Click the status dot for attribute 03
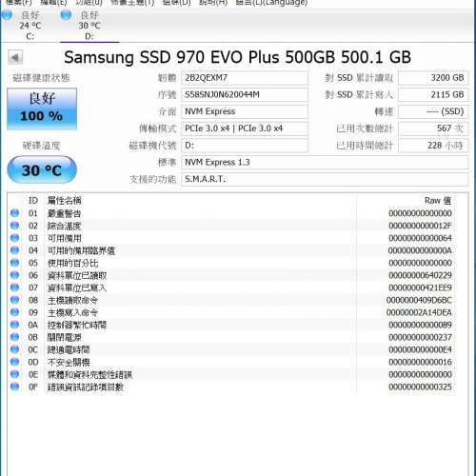This screenshot has height=476, width=476. [14, 238]
